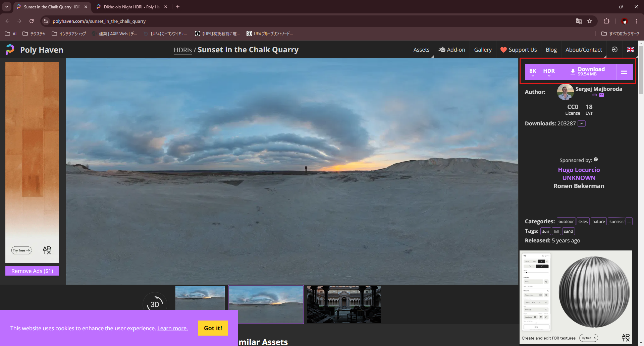Click the author's email envelope icon
Viewport: 644px width, 346px height.
pyautogui.click(x=601, y=95)
